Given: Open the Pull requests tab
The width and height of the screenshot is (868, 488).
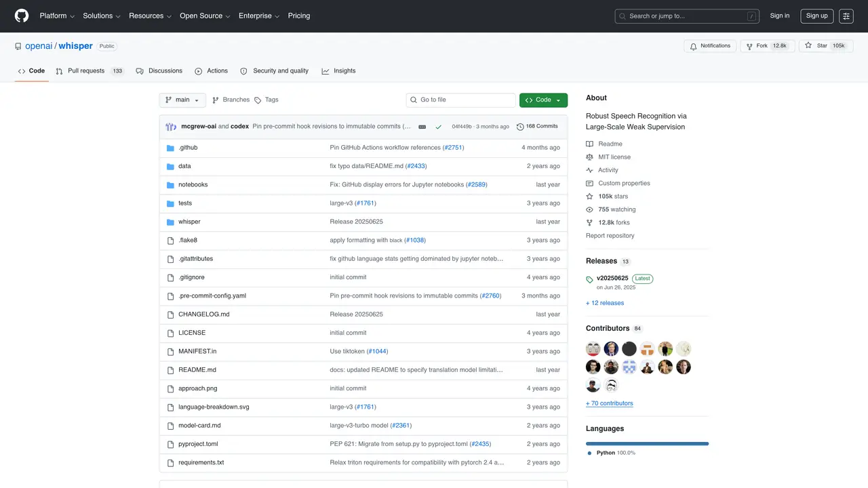Looking at the screenshot, I should coord(90,71).
